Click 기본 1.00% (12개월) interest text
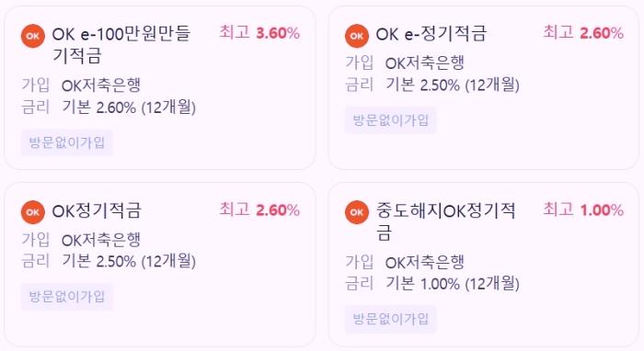Screen dimensions: 644x351 click(x=453, y=283)
